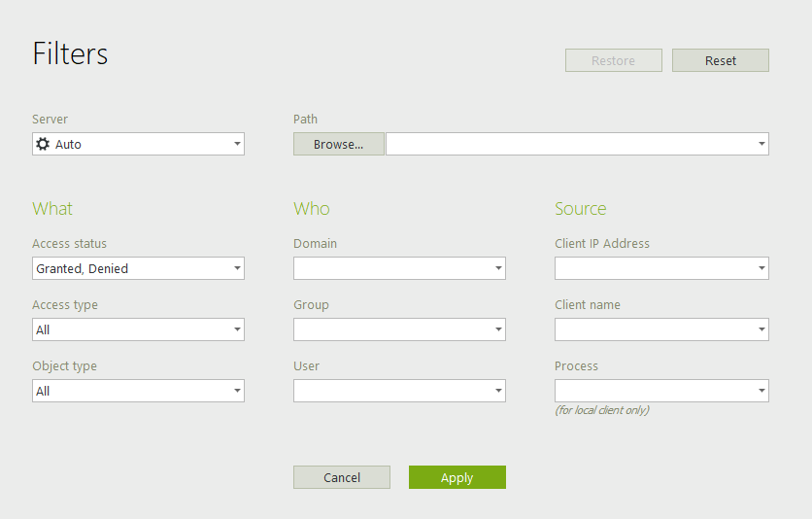The image size is (812, 519).
Task: Open the Access status dropdown
Action: pos(138,268)
